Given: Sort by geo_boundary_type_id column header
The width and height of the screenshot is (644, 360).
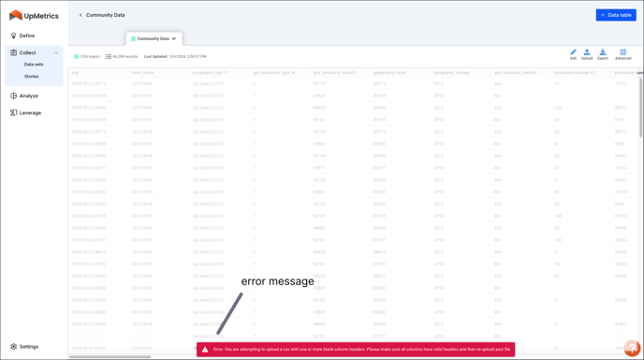Looking at the screenshot, I should 274,73.
